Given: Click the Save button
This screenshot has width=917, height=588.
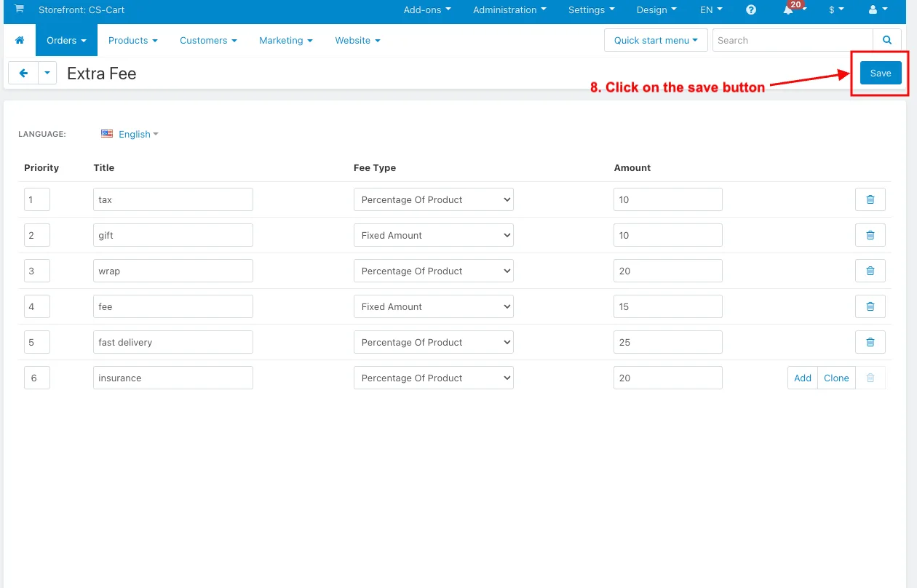Looking at the screenshot, I should pyautogui.click(x=881, y=73).
